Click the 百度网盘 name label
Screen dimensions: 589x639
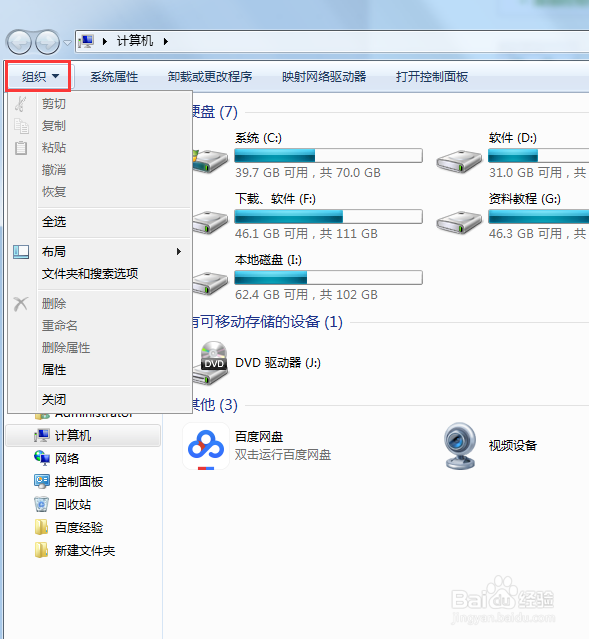(x=259, y=437)
